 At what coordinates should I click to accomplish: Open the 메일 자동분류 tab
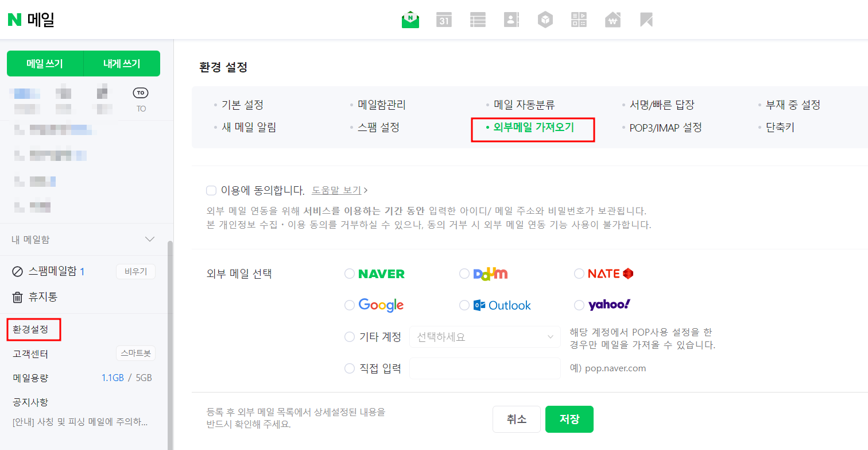point(524,105)
